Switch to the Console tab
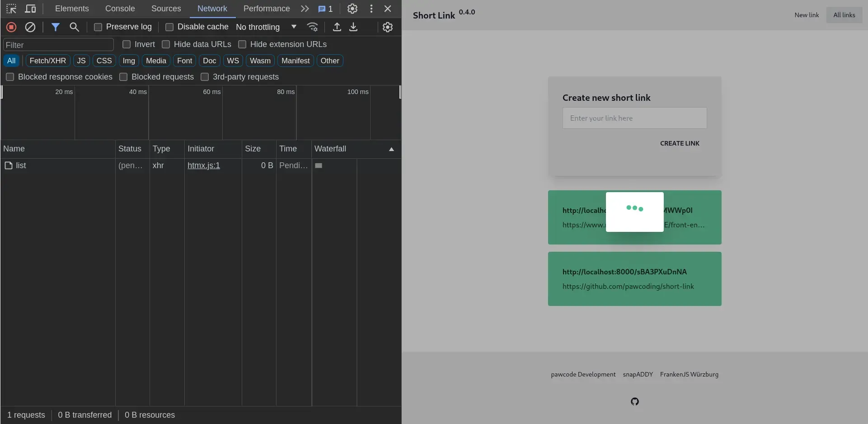The height and width of the screenshot is (424, 868). (119, 9)
